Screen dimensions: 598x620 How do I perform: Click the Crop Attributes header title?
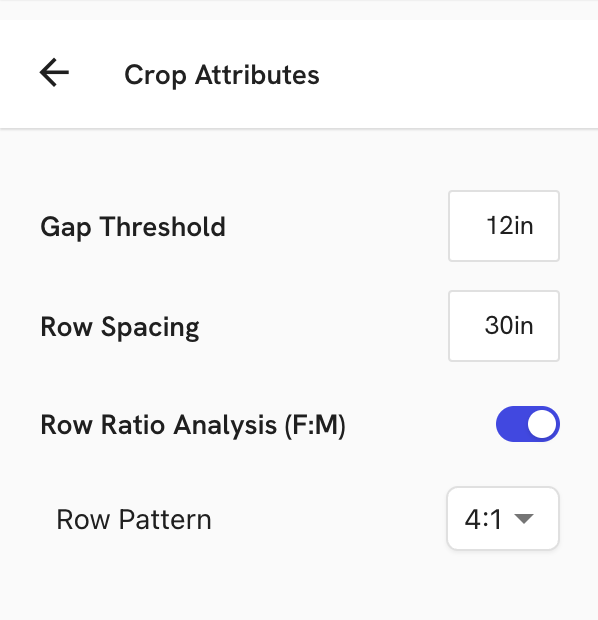point(221,75)
